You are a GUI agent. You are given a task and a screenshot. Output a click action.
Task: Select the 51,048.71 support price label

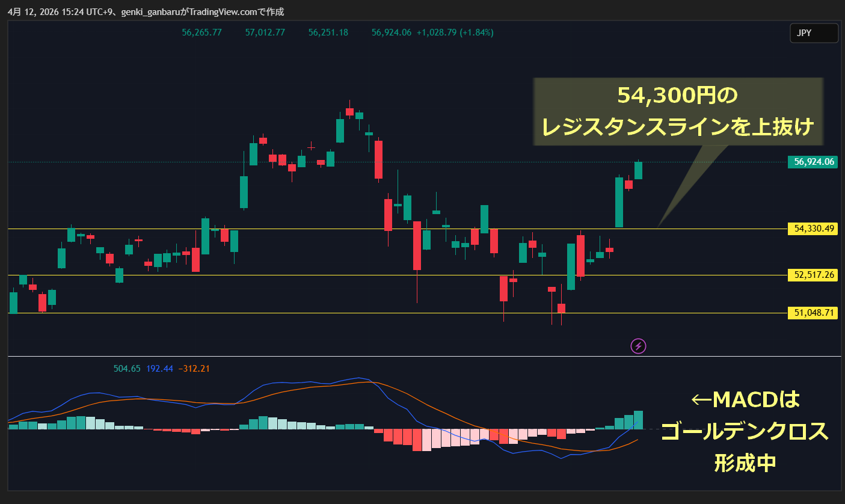813,313
